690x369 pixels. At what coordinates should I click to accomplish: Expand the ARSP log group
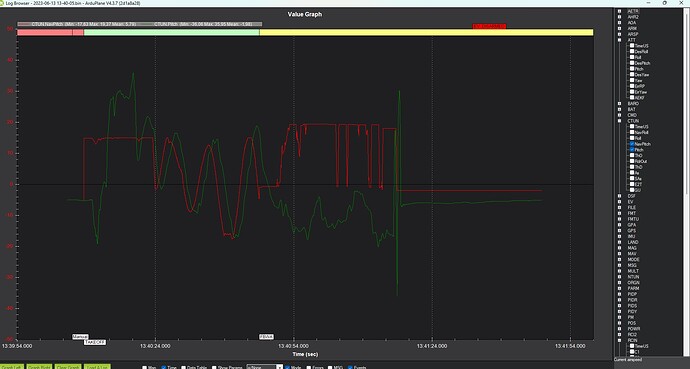point(620,34)
